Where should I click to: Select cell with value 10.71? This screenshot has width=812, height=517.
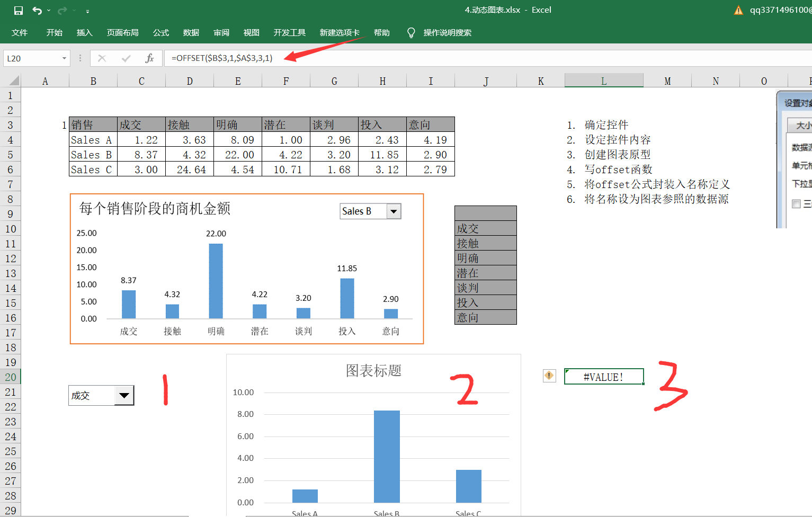coord(286,170)
